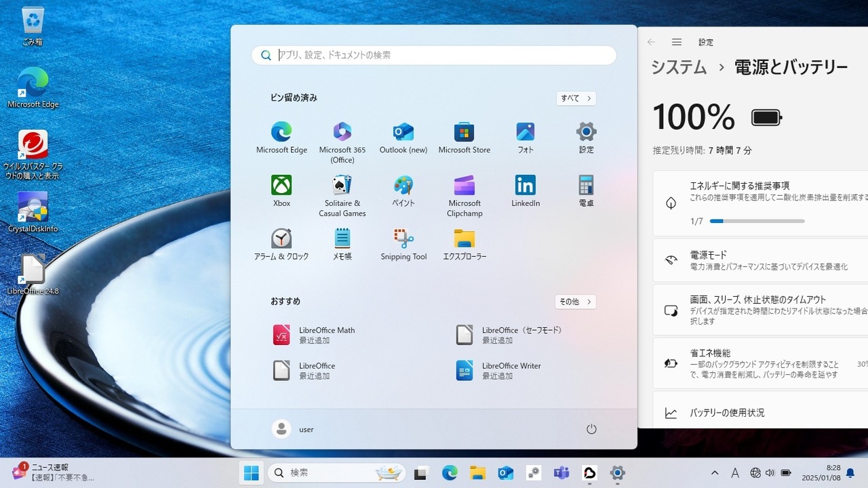Click the Start button on taskbar
The height and width of the screenshot is (488, 868).
tap(251, 473)
